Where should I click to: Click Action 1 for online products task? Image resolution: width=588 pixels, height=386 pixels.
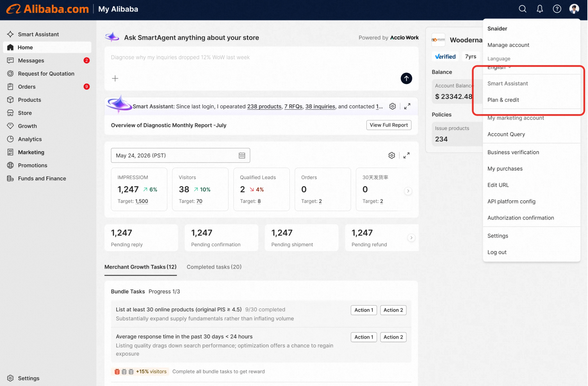click(364, 310)
